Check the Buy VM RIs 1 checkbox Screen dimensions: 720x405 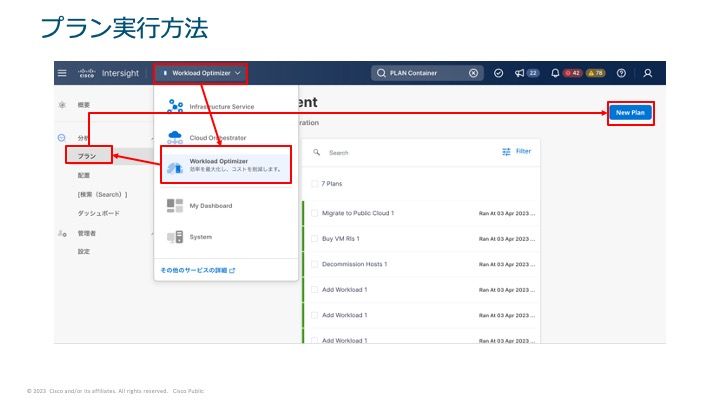point(315,239)
